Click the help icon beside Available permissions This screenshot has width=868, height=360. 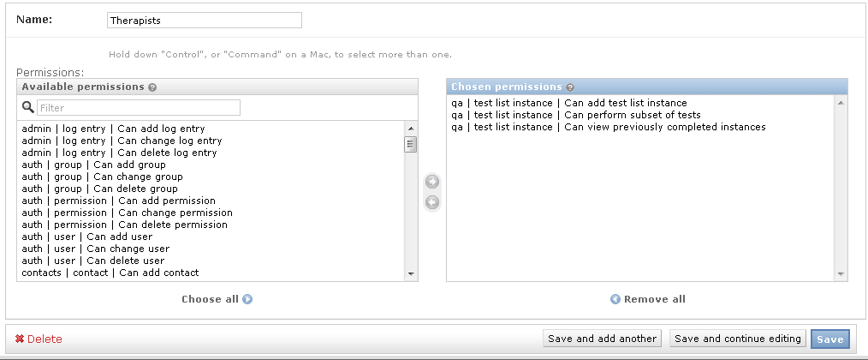[x=152, y=87]
